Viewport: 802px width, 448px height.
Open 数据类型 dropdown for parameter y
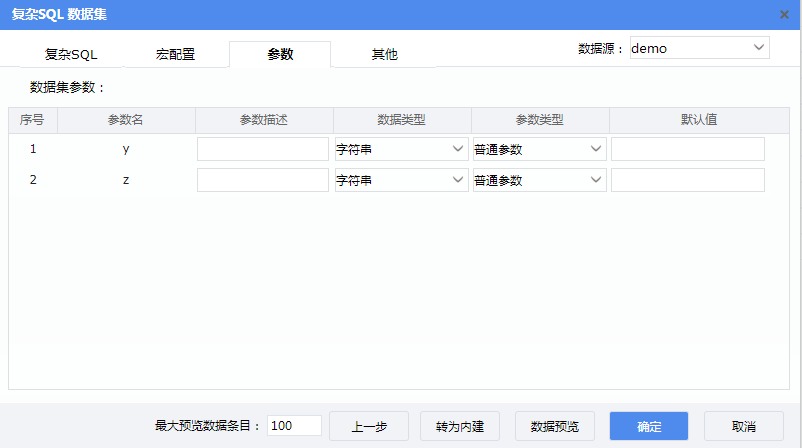click(x=401, y=150)
